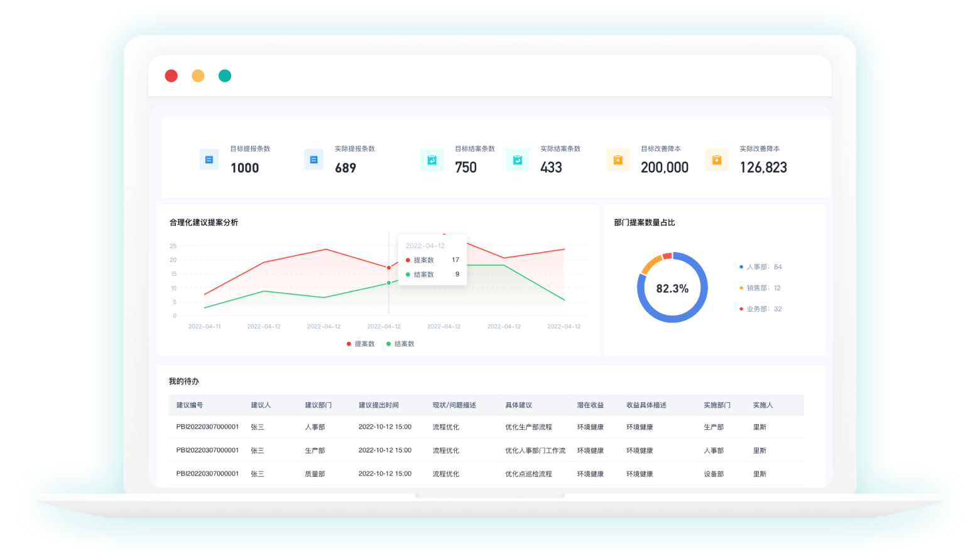Click the 潜在收益 column header
The image size is (980, 558).
590,405
